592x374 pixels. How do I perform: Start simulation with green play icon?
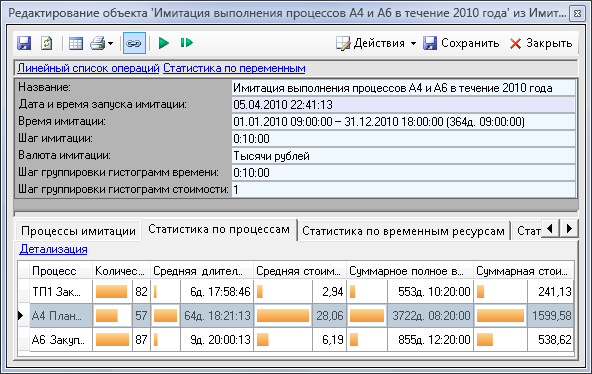point(163,43)
